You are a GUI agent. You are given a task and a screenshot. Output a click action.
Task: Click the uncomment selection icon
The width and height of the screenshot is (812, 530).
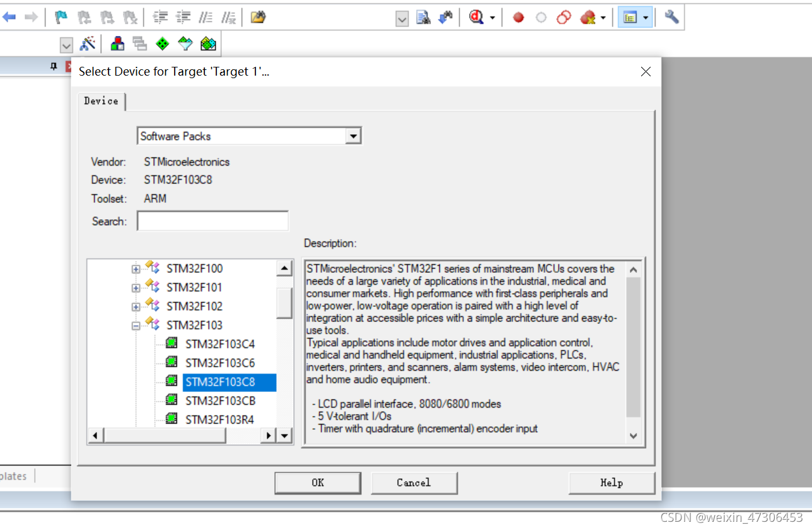pos(228,18)
